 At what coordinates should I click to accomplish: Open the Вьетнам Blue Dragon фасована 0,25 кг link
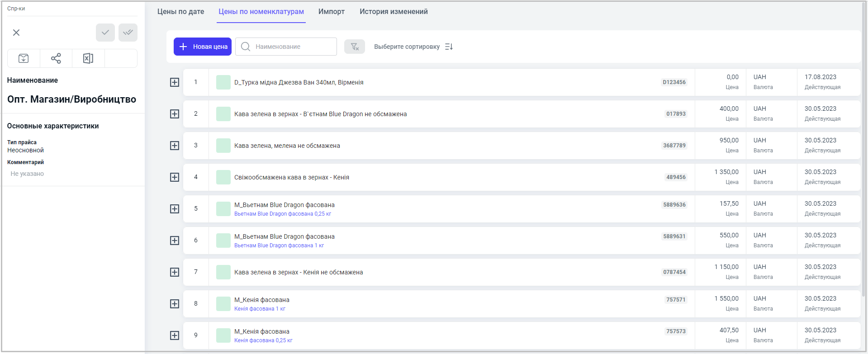point(283,214)
